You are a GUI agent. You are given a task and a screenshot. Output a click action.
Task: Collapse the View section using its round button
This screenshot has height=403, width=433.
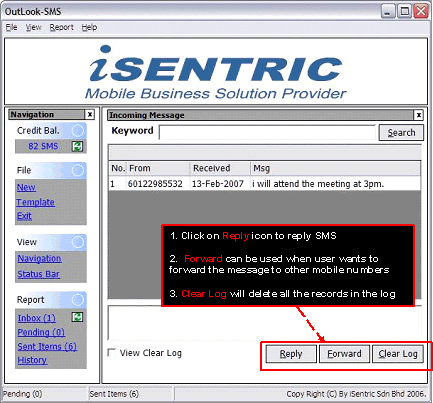pos(78,242)
